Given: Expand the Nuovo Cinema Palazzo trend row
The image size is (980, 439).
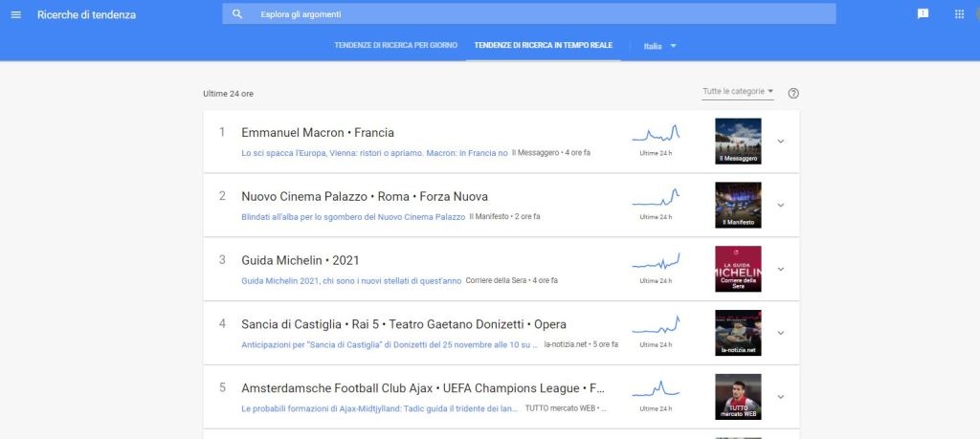Looking at the screenshot, I should click(x=780, y=205).
